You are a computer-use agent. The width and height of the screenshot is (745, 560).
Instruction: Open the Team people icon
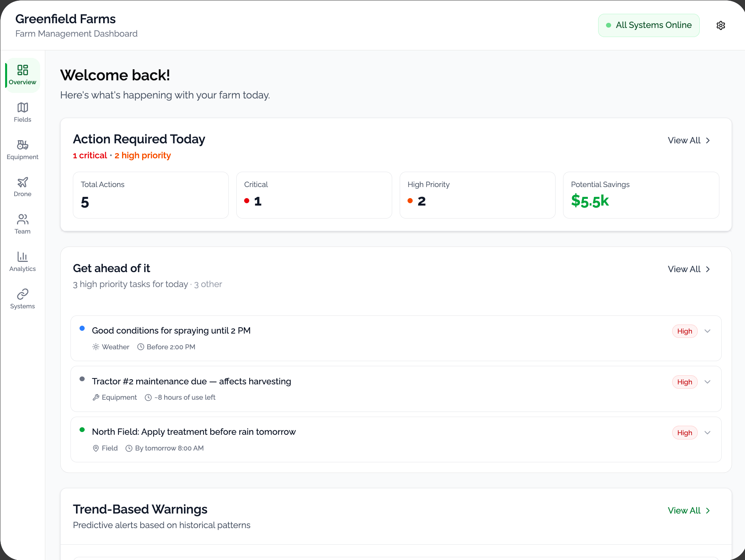point(22,219)
